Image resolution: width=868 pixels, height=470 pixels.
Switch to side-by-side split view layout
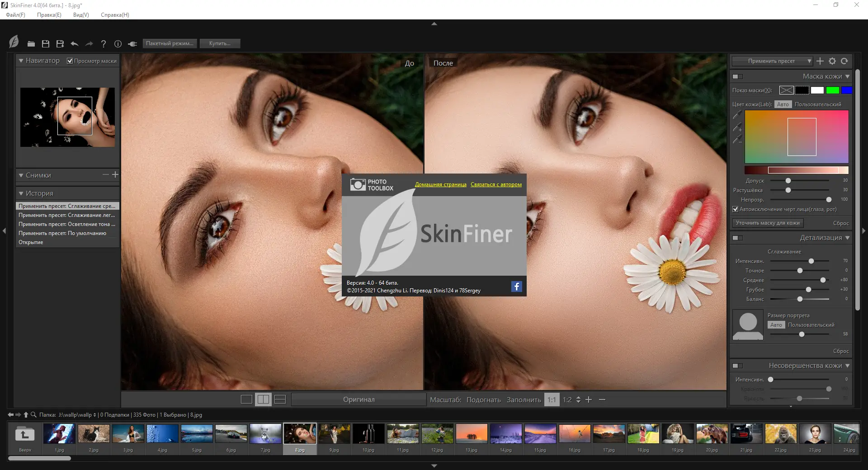pyautogui.click(x=263, y=399)
